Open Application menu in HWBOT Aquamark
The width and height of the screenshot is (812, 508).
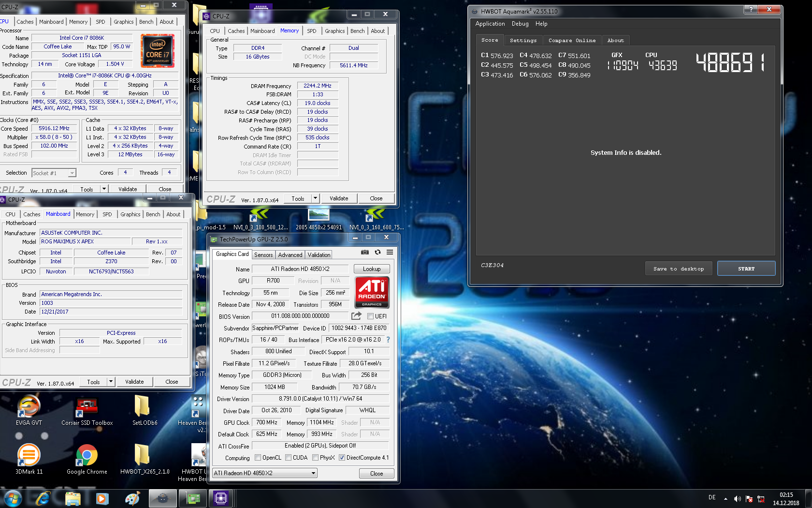pos(490,24)
